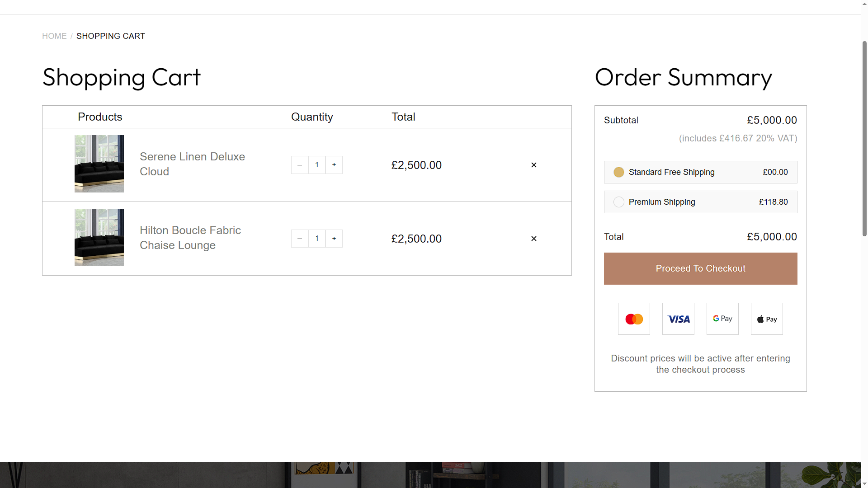Decrease quantity of Serene Linen Deluxe Cloud
The width and height of the screenshot is (868, 488).
[x=300, y=165]
